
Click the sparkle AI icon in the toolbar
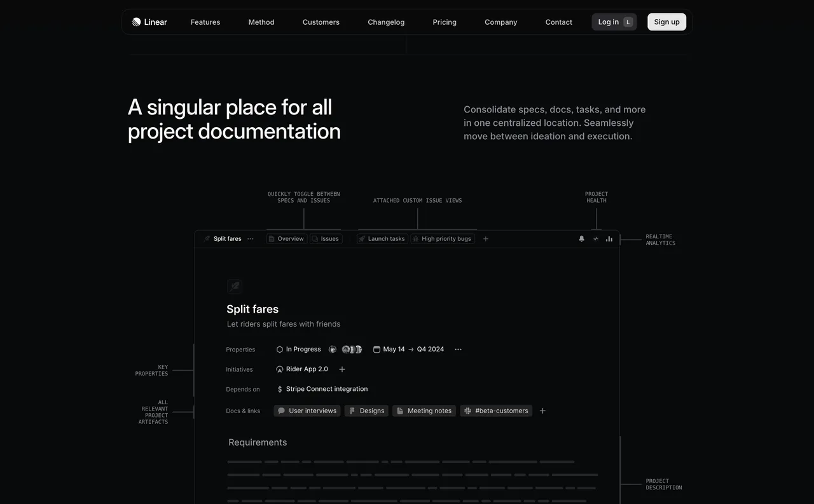(x=595, y=238)
